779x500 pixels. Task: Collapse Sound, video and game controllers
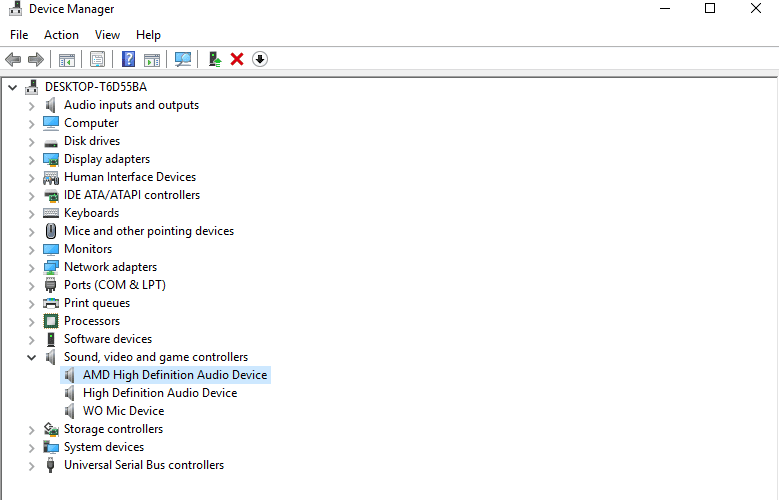pos(31,357)
